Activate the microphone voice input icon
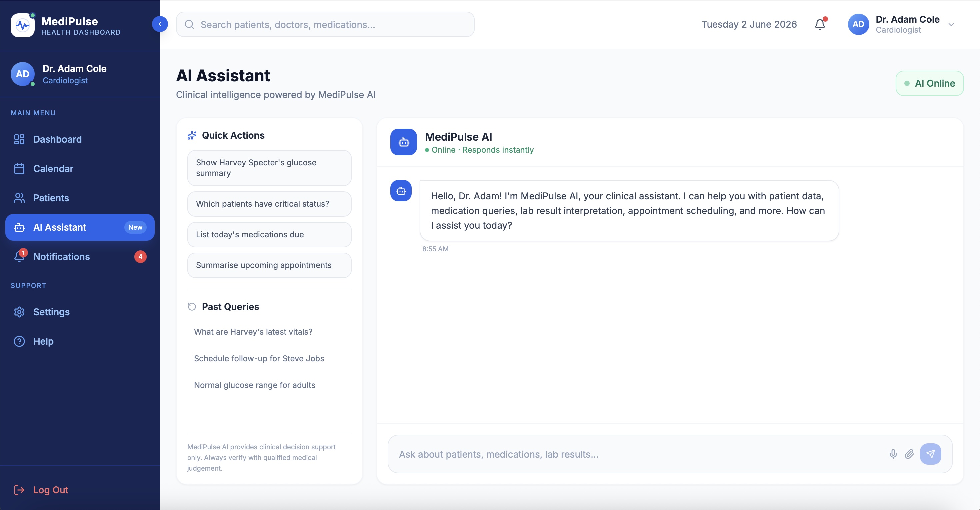 (893, 454)
